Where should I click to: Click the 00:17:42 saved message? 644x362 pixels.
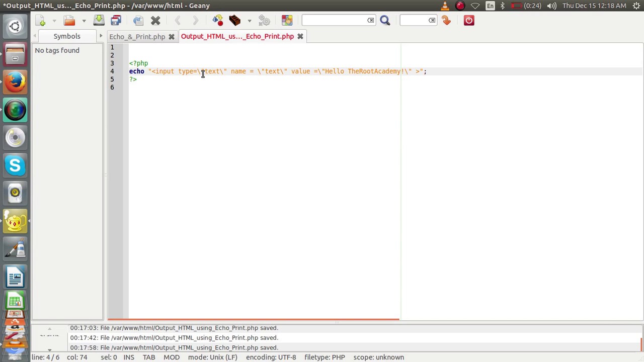174,338
